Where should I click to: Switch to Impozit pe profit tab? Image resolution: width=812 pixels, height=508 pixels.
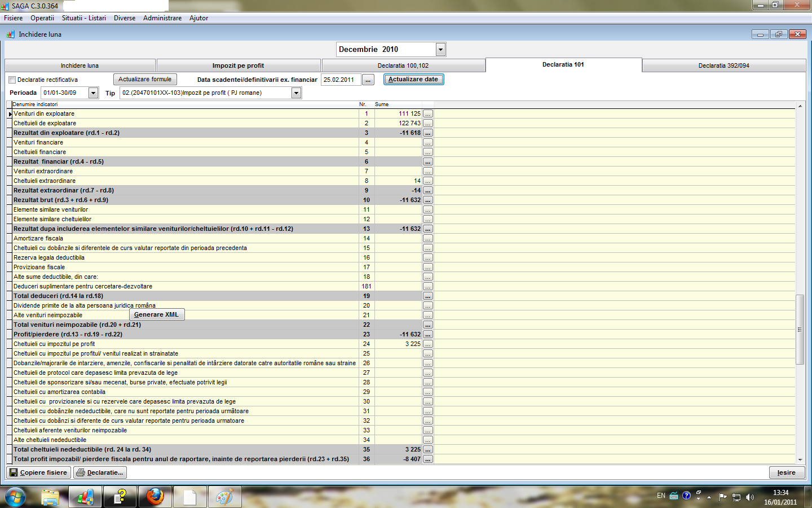[239, 65]
